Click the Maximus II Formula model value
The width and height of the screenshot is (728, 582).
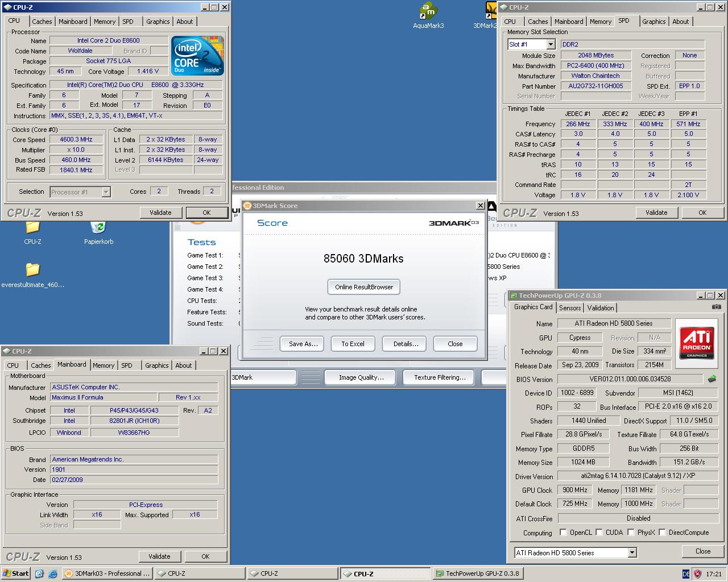pos(104,397)
